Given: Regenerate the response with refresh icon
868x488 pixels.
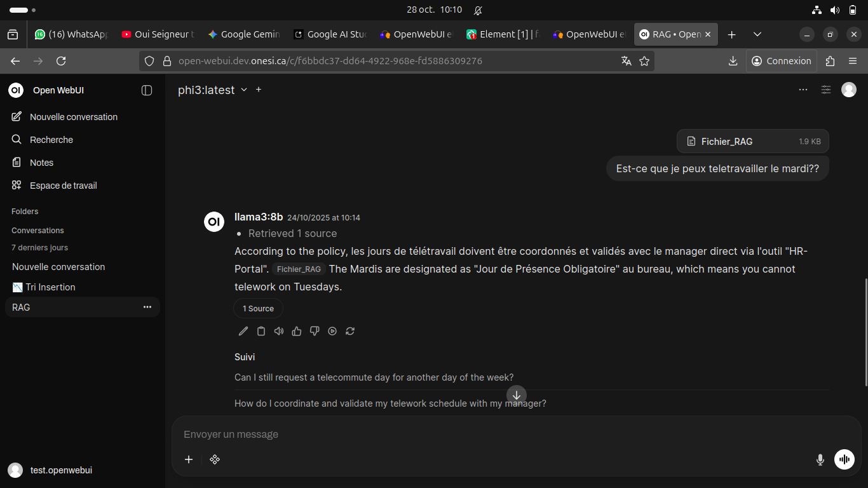Looking at the screenshot, I should click(x=350, y=331).
